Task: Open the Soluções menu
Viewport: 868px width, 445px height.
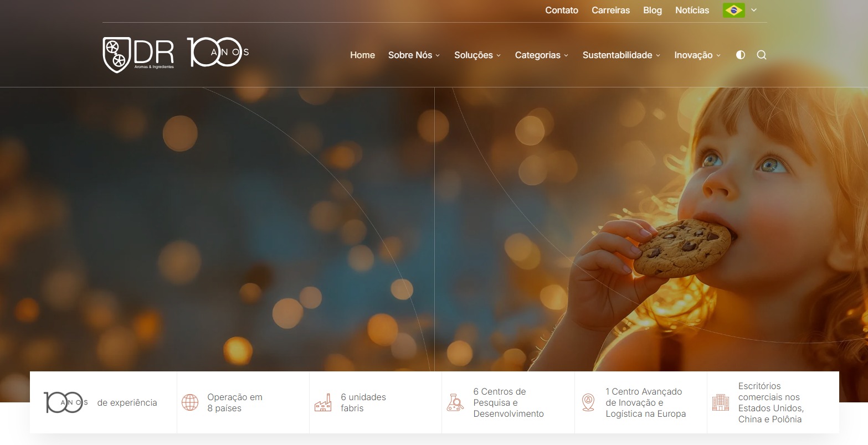Action: pos(474,55)
